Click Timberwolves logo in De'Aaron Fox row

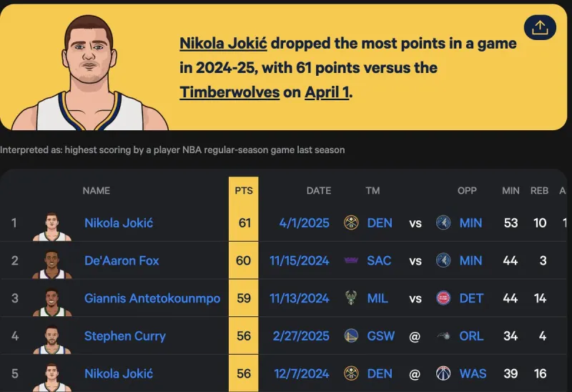pos(443,260)
